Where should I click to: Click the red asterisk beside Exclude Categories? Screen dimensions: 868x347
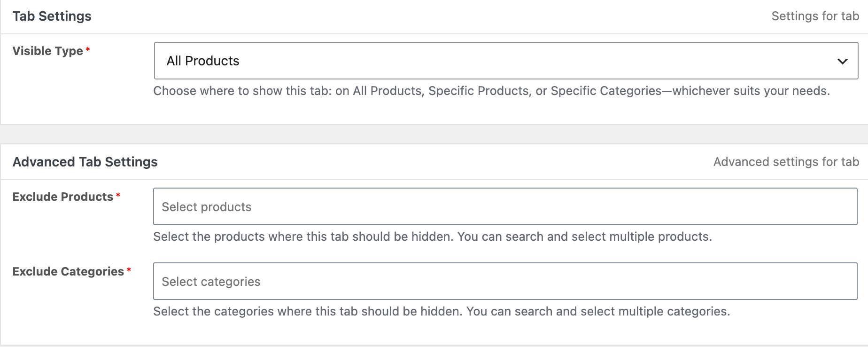coord(129,269)
